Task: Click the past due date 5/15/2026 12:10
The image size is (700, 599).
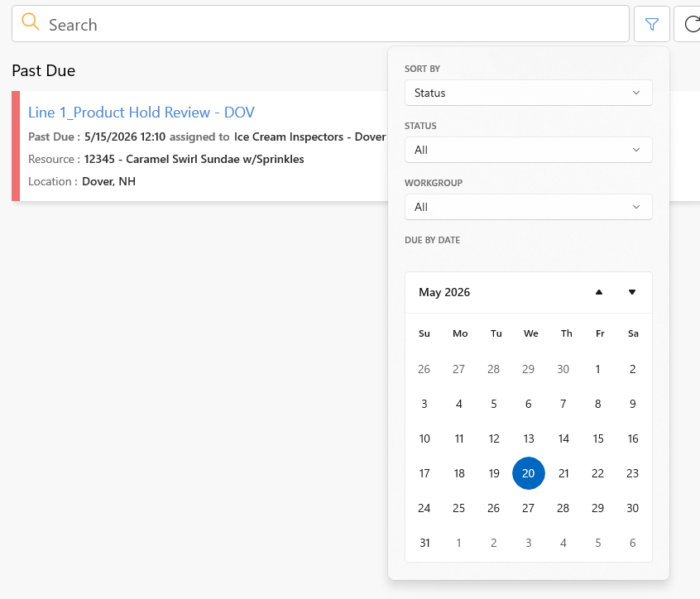Action: point(125,137)
